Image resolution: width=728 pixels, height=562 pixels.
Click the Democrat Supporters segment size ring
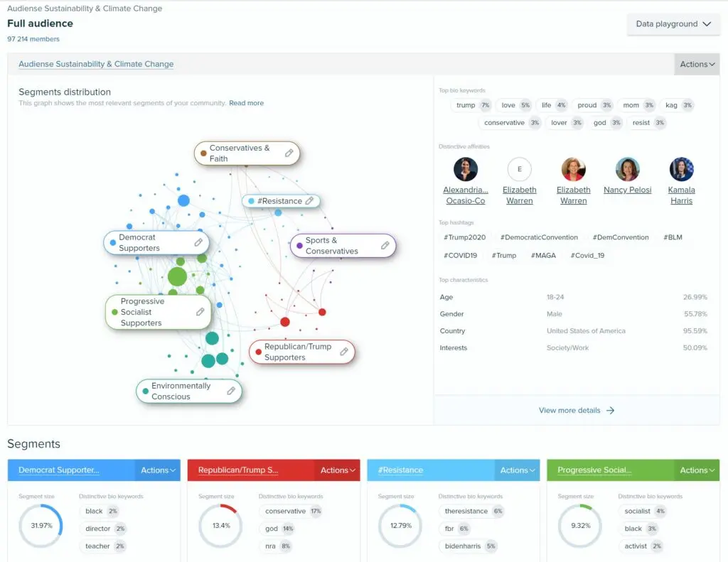coord(41,526)
